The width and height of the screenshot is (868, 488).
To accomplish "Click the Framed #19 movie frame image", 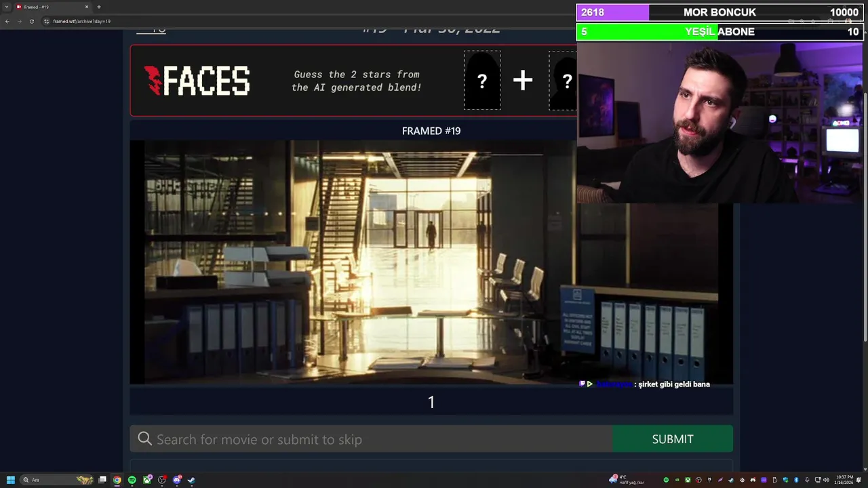I will (431, 262).
